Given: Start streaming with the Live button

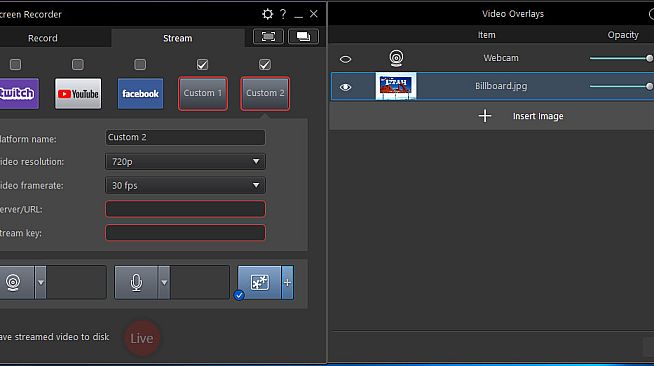Looking at the screenshot, I should click(x=142, y=338).
